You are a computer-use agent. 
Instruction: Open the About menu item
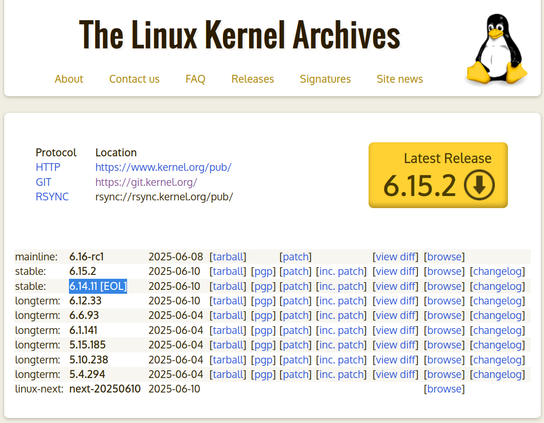(69, 79)
